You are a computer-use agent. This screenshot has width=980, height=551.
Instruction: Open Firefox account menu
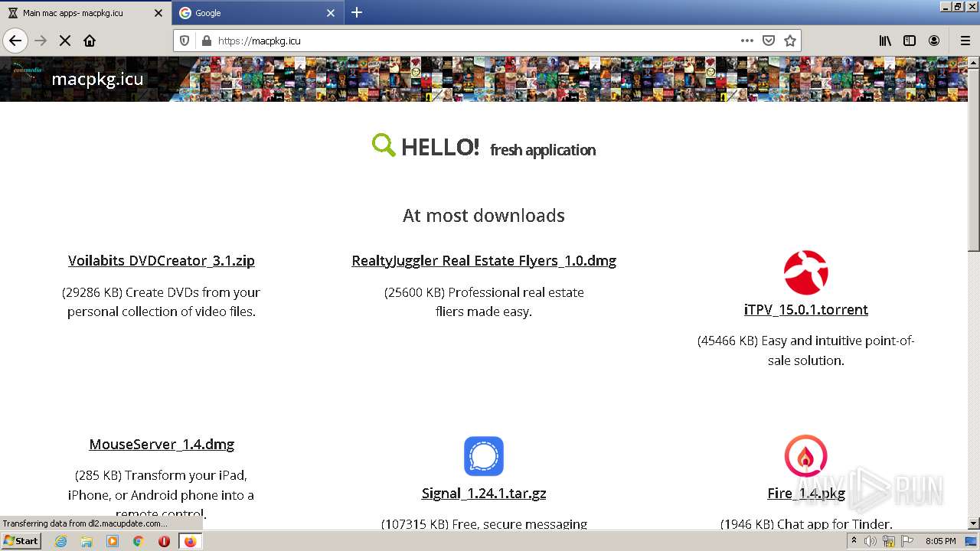coord(934,41)
